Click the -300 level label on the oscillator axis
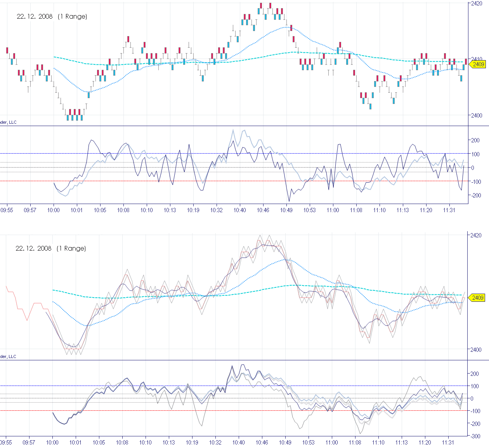Viewport: 489px width, 448px height. pos(475,436)
